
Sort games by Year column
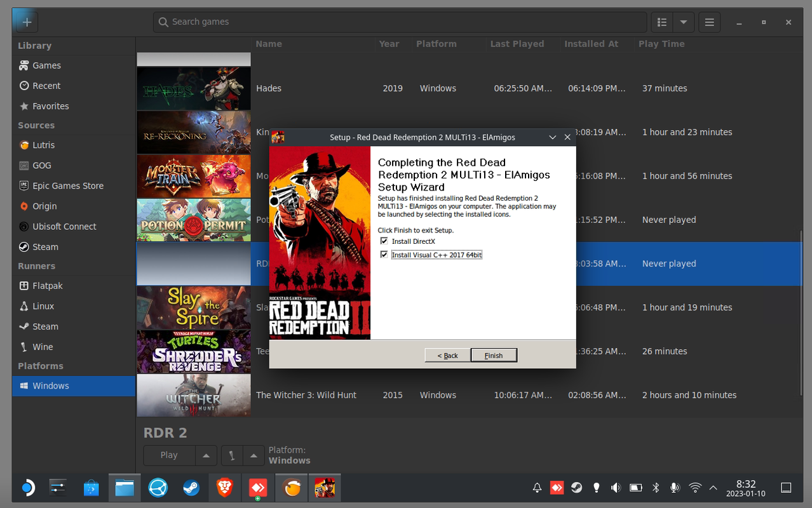[389, 44]
